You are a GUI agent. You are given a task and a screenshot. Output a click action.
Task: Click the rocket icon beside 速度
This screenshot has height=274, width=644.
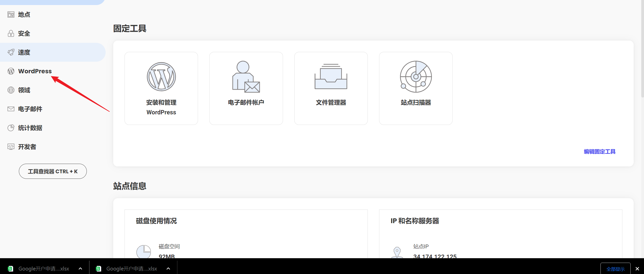pyautogui.click(x=11, y=52)
